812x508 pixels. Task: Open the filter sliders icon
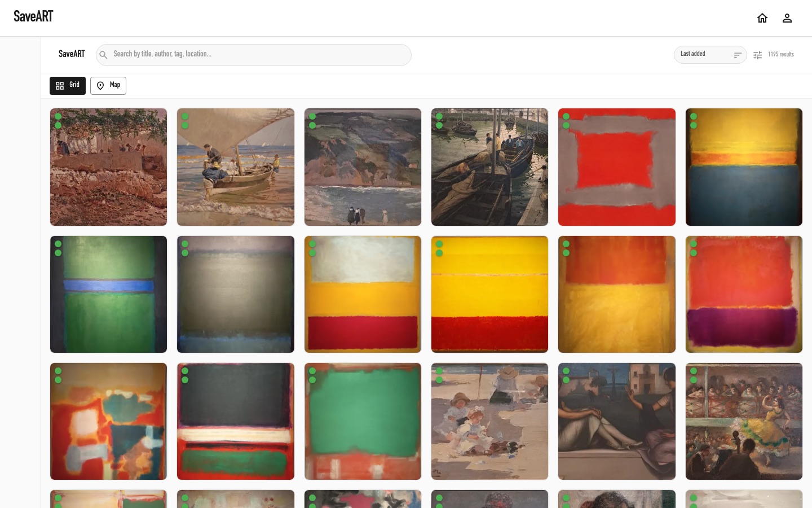pos(757,55)
